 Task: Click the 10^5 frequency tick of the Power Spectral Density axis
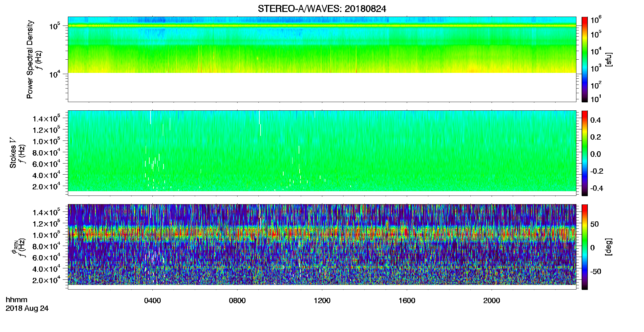54,26
